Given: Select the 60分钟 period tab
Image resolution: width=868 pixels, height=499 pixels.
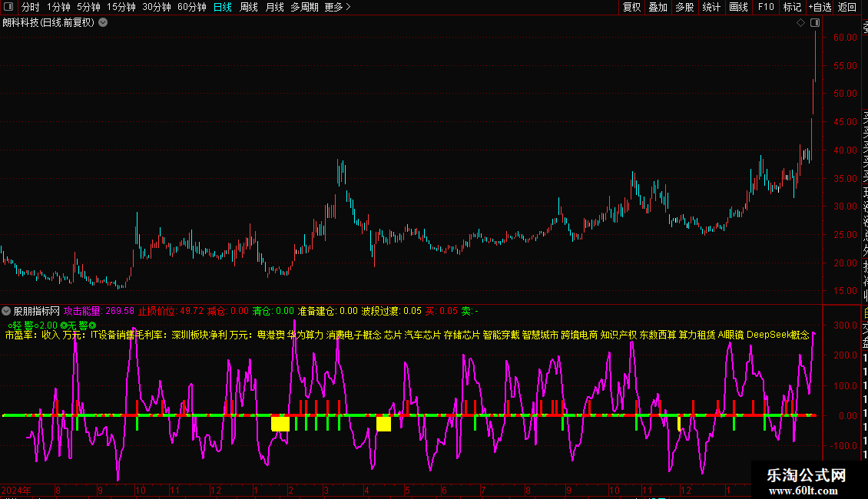Looking at the screenshot, I should pos(192,7).
